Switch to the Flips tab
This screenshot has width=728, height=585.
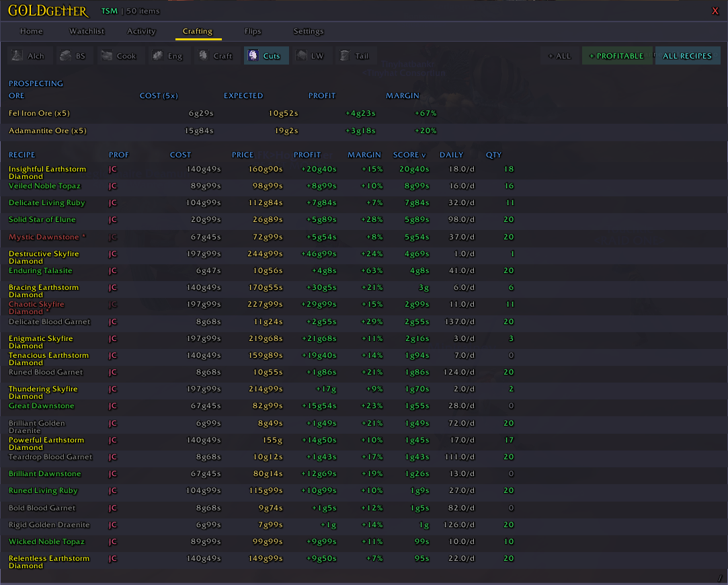253,32
